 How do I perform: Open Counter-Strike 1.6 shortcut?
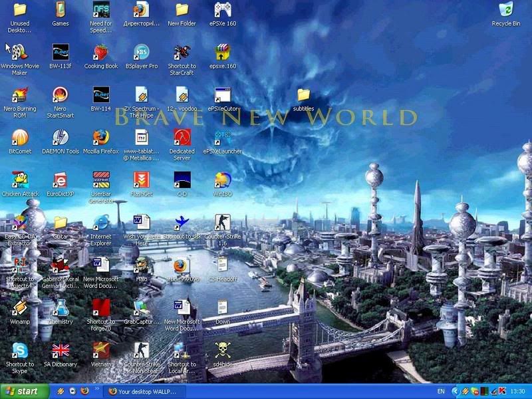click(x=223, y=223)
